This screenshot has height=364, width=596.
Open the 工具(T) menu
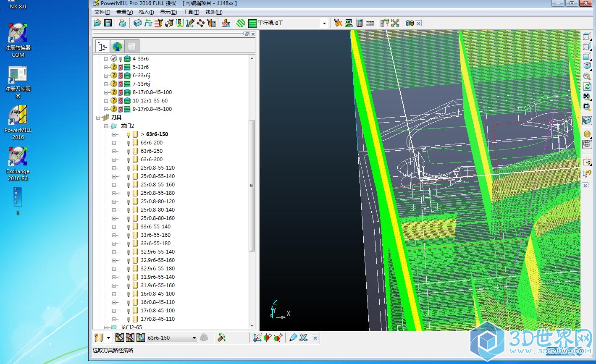(191, 12)
